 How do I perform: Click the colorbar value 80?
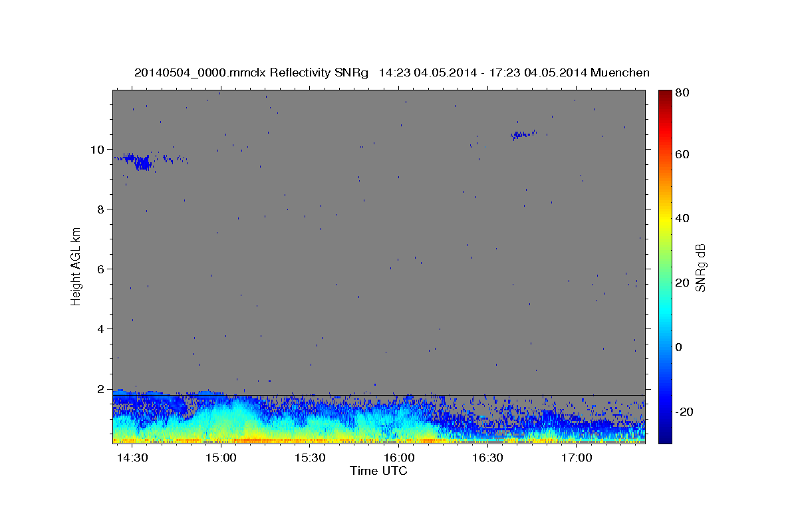[x=682, y=93]
